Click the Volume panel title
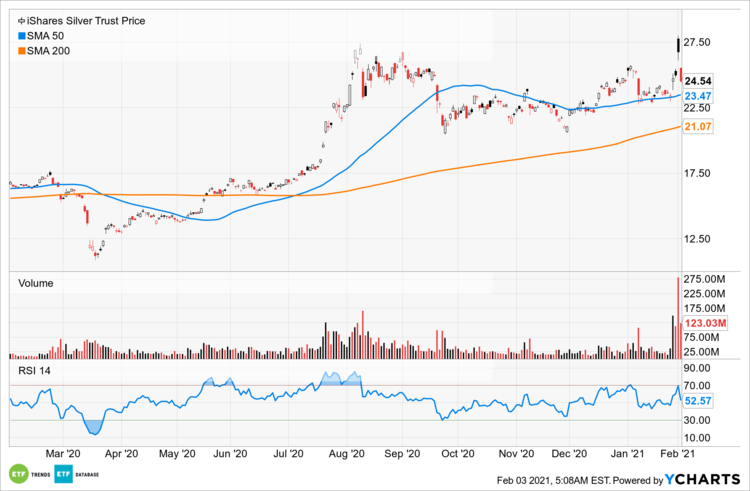Viewport: 750px width, 491px height. (x=35, y=283)
